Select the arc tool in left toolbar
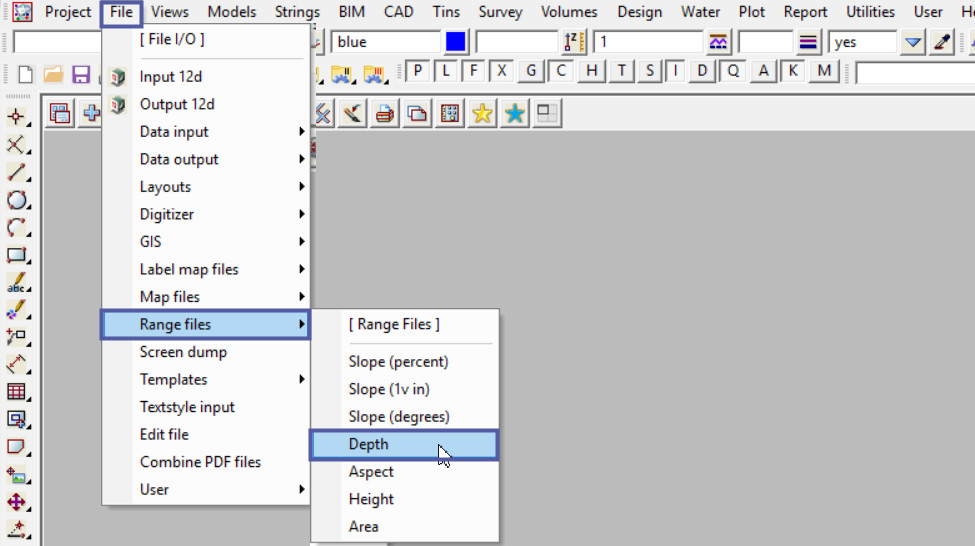This screenshot has width=975, height=546. [17, 228]
